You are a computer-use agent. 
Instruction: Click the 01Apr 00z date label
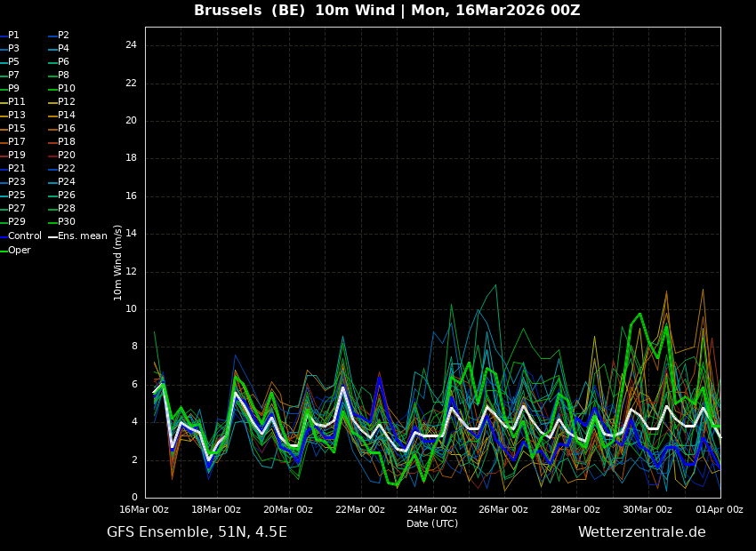point(720,510)
